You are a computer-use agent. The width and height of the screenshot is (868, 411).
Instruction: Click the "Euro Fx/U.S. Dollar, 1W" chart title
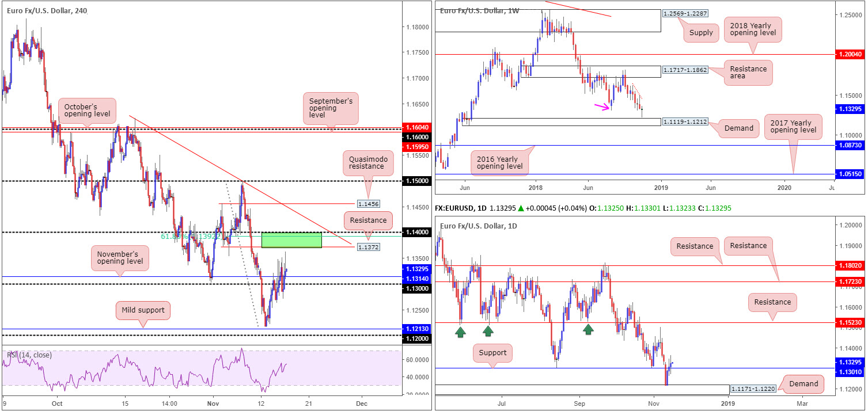pyautogui.click(x=480, y=10)
